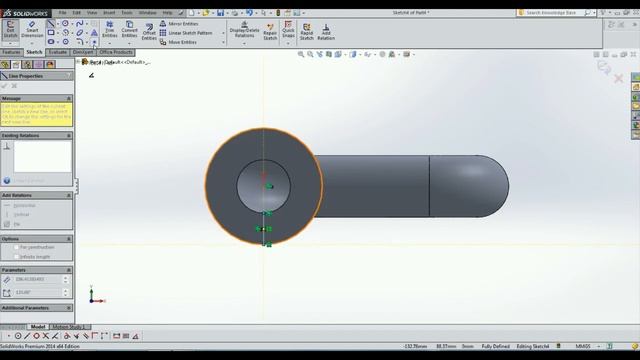Open the FeatureManager design tree tab

pos(5,64)
